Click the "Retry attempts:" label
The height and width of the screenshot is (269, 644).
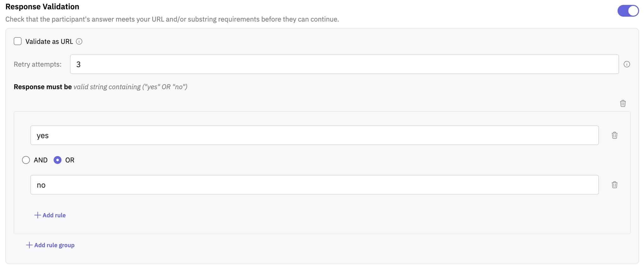[x=38, y=64]
